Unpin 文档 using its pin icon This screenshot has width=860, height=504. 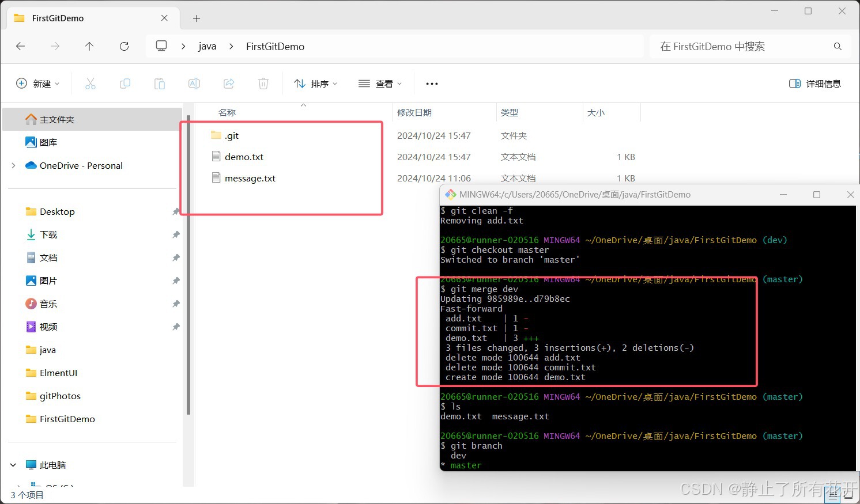pyautogui.click(x=176, y=258)
